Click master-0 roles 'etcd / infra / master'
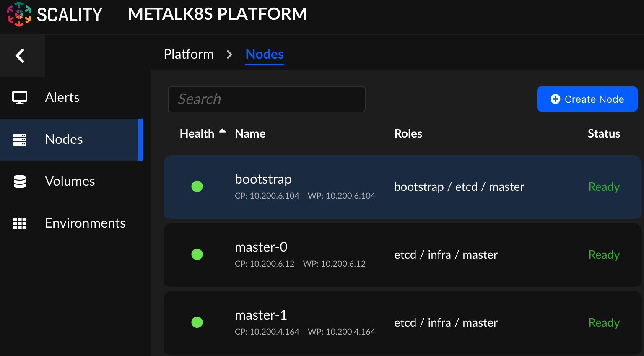The width and height of the screenshot is (644, 356). pos(446,255)
